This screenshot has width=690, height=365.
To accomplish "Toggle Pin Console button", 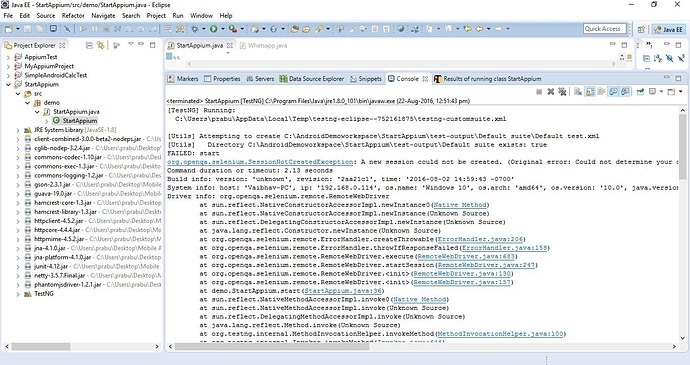I will 641,92.
